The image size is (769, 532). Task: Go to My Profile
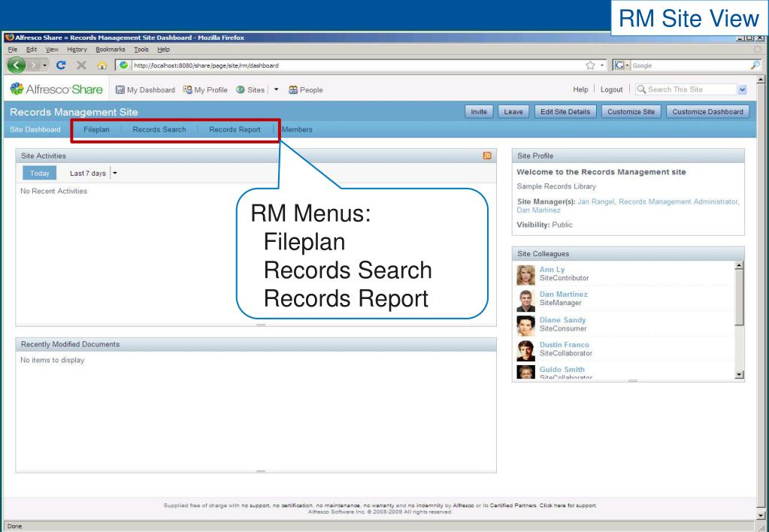(205, 89)
